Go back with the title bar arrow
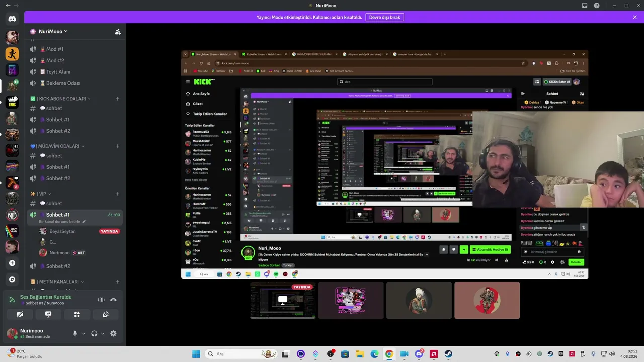 pyautogui.click(x=8, y=5)
